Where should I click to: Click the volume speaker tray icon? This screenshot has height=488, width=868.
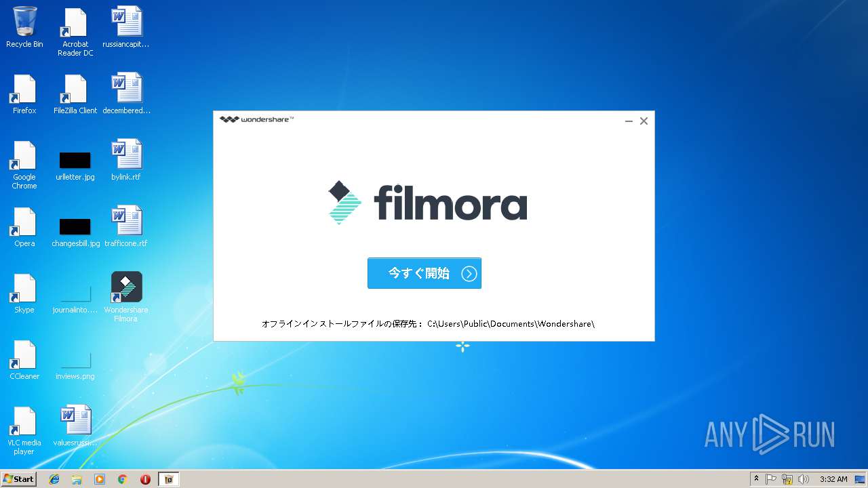point(804,479)
